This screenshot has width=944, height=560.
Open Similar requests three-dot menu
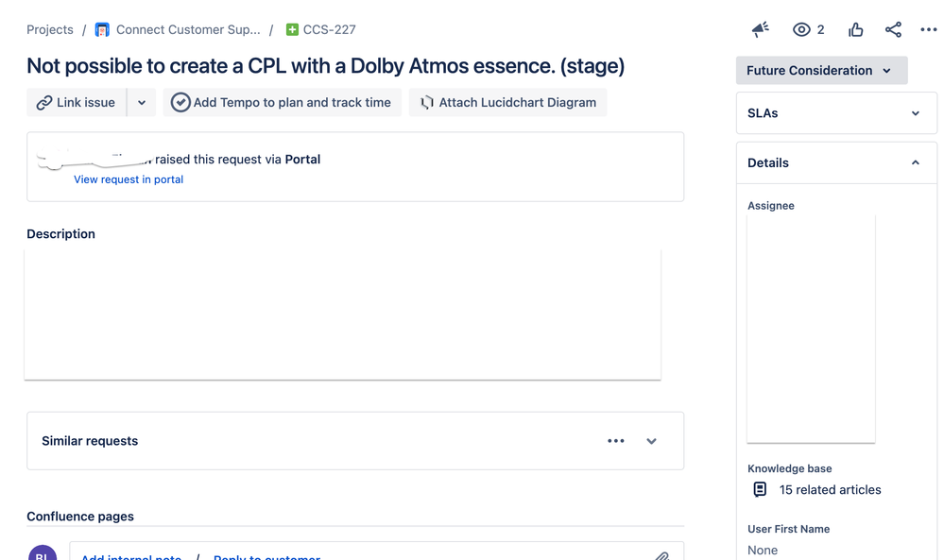click(x=616, y=441)
